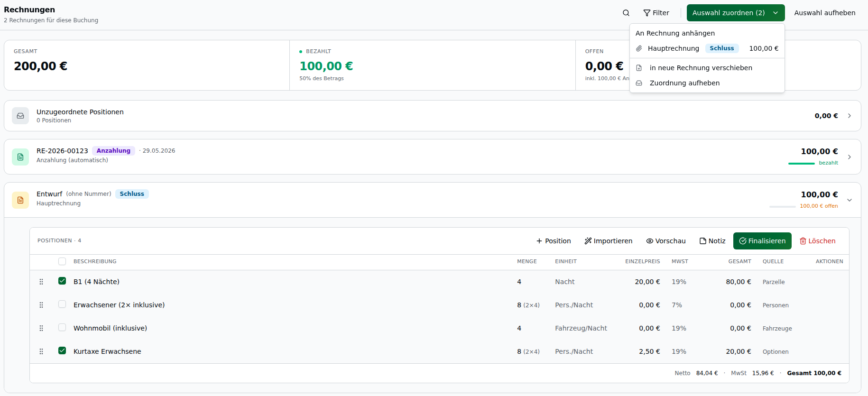Open the search magnifier icon
The image size is (868, 396).
[x=626, y=13]
